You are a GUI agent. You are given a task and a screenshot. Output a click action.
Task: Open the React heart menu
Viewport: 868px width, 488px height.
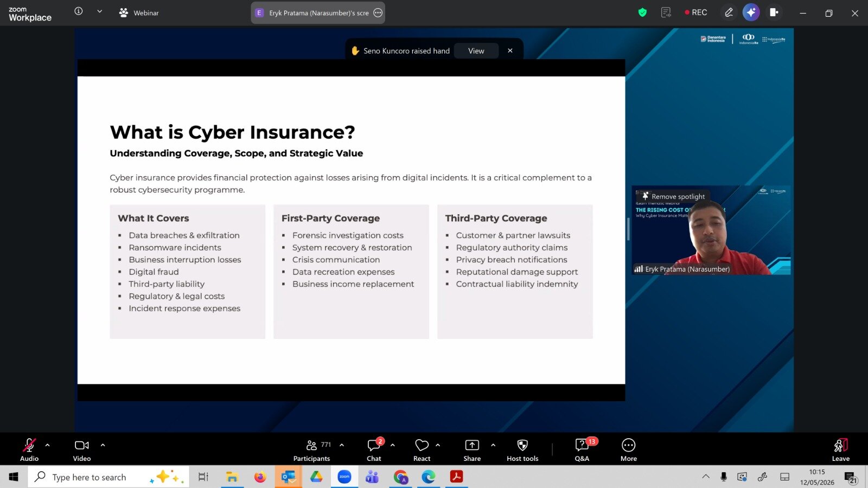tap(422, 450)
